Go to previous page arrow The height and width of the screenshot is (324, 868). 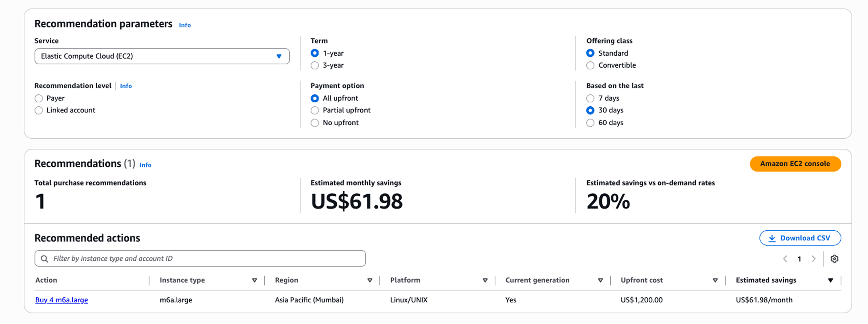[785, 259]
